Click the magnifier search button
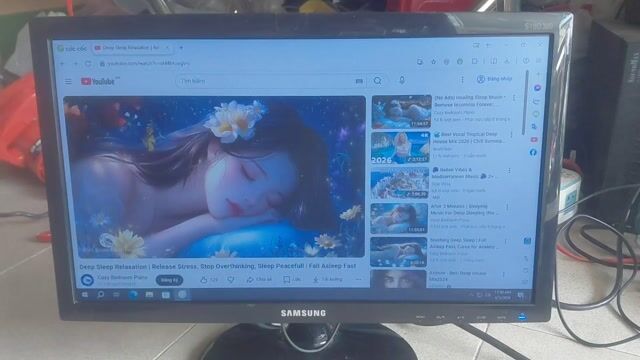 [378, 81]
